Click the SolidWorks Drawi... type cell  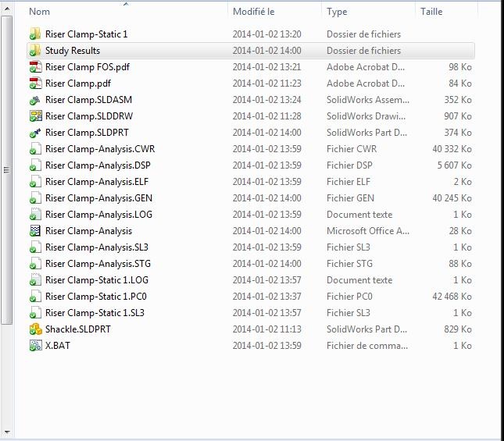(x=366, y=116)
